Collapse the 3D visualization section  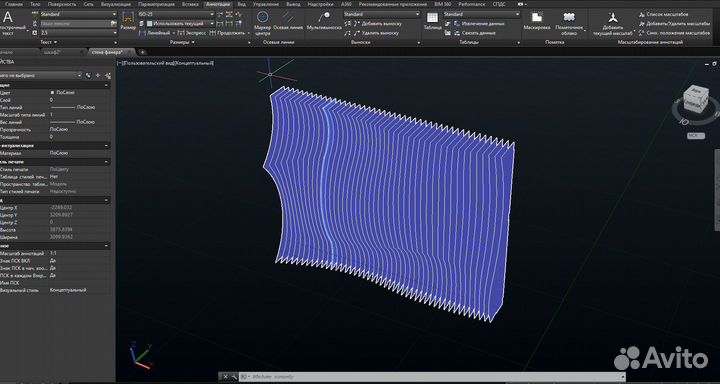[x=107, y=146]
